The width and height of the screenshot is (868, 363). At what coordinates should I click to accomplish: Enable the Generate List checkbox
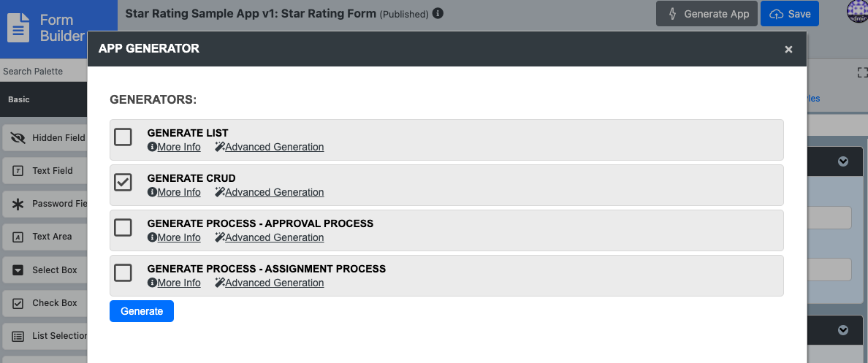(x=123, y=137)
